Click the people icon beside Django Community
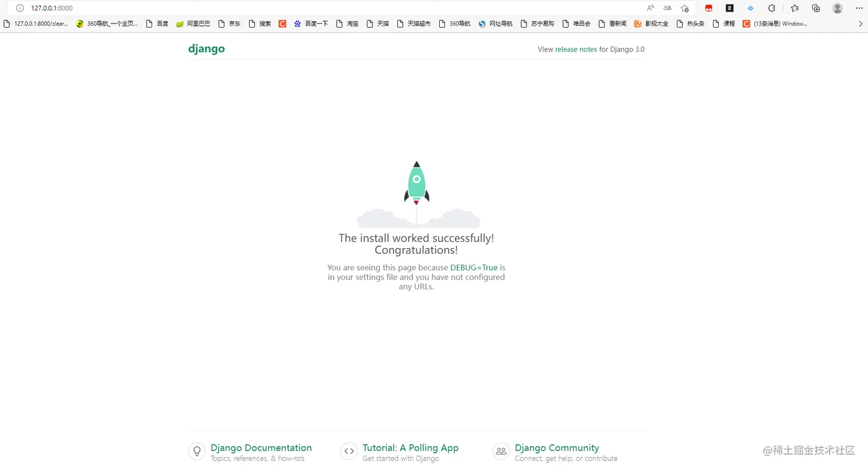This screenshot has height=469, width=868. tap(501, 451)
